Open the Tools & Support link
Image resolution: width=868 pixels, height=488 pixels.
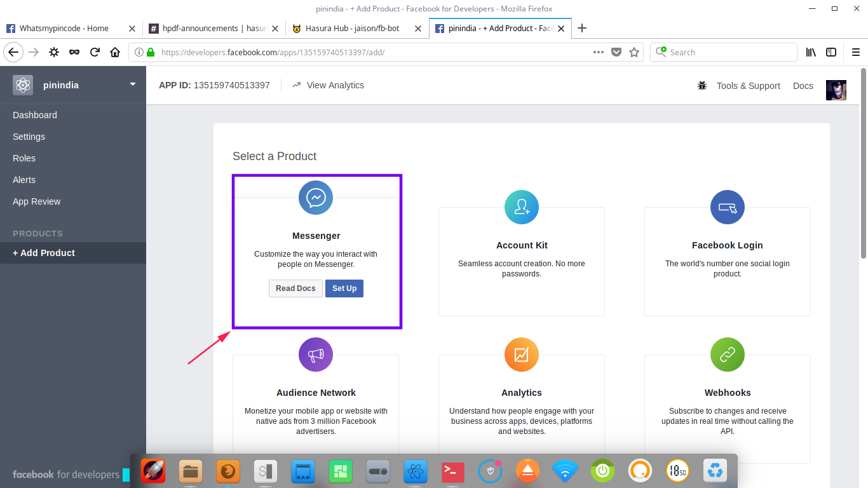pos(748,86)
